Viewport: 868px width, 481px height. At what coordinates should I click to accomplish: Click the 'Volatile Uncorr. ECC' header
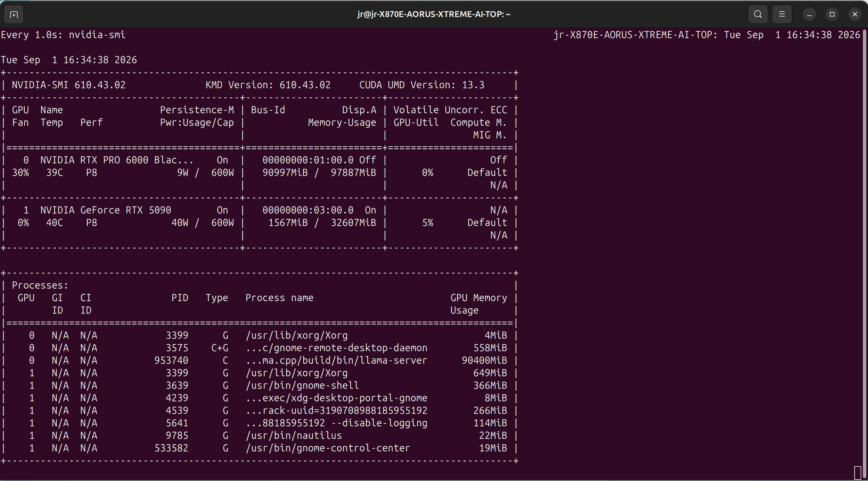[450, 110]
